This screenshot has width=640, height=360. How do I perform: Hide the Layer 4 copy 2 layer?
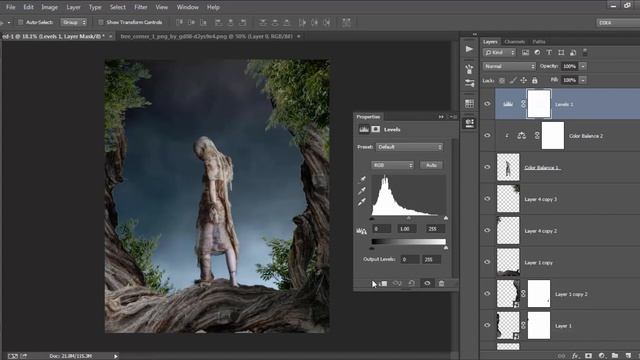click(x=487, y=230)
